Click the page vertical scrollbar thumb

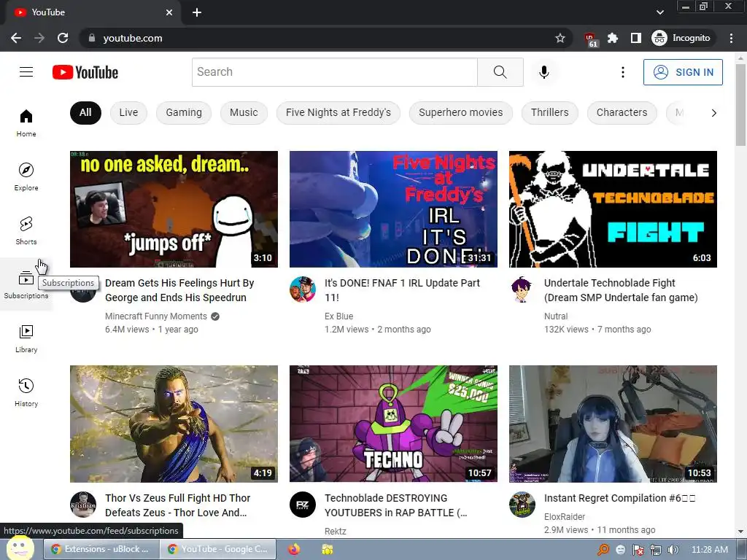pyautogui.click(x=740, y=105)
